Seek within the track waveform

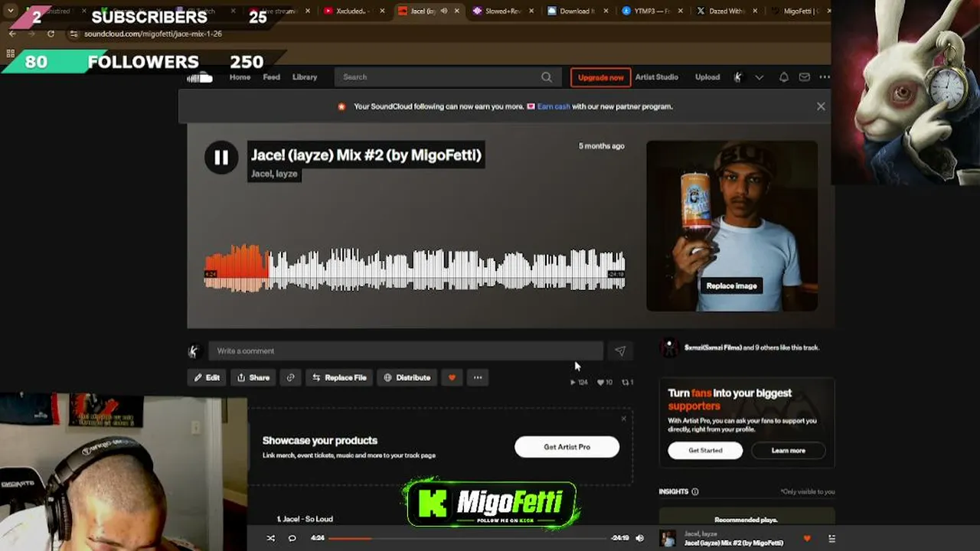415,269
